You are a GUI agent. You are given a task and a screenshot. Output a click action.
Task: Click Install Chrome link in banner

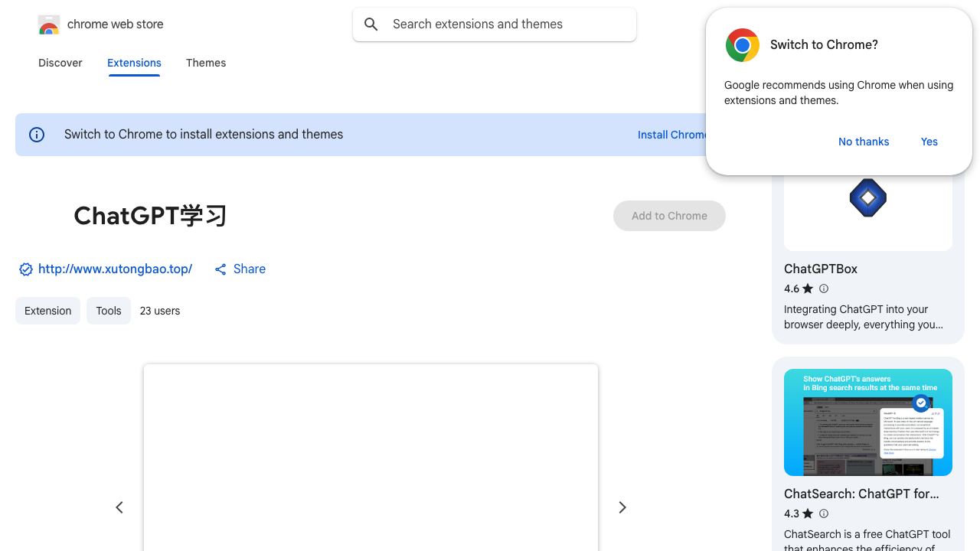(672, 135)
